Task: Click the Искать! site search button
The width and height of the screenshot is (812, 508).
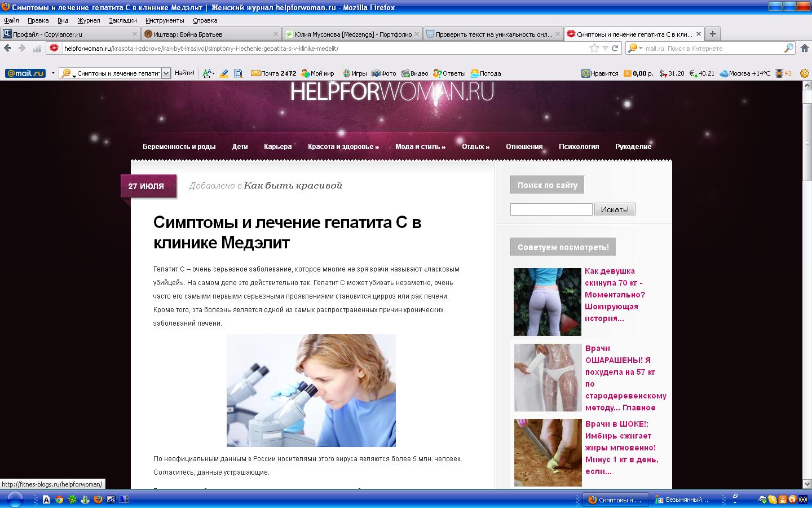Action: (615, 209)
